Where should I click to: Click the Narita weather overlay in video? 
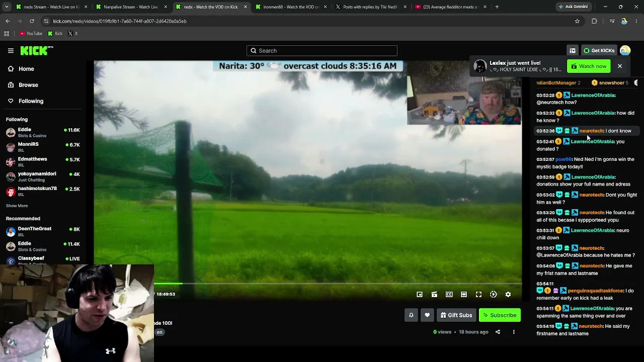tap(308, 66)
